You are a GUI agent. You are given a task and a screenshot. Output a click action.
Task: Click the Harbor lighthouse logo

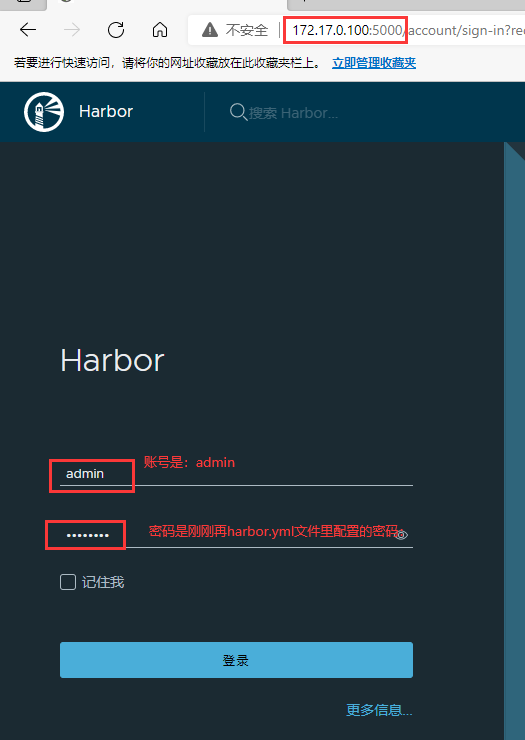(x=44, y=112)
